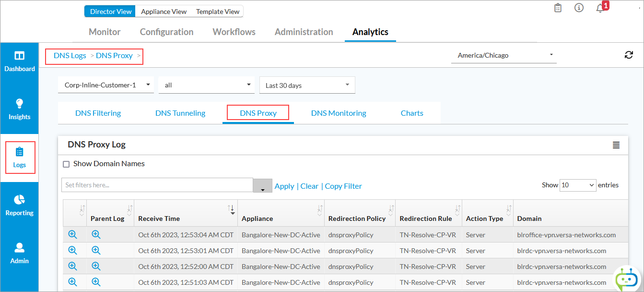644x292 pixels.
Task: Enable the Show Domain Names checkbox
Action: click(67, 164)
